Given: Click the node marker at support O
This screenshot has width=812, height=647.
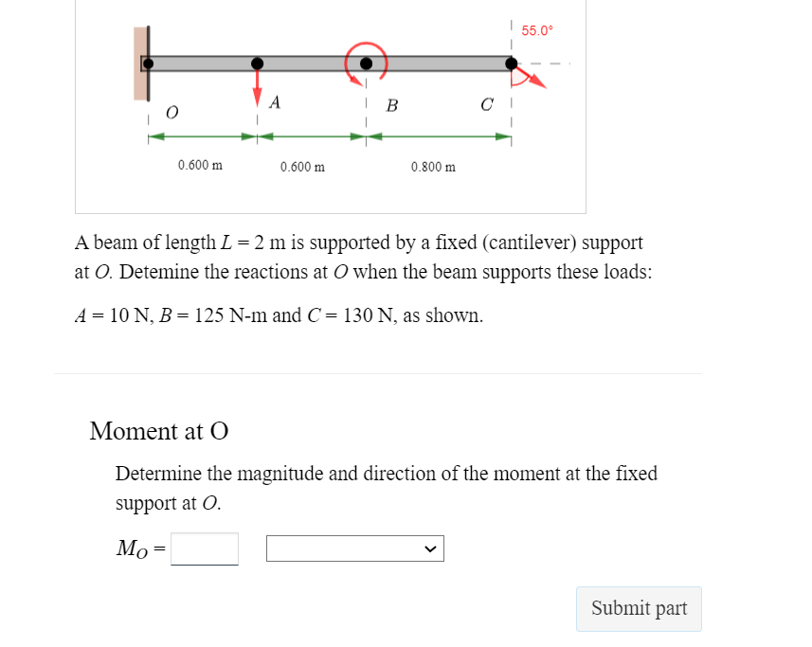Looking at the screenshot, I should pos(149,63).
